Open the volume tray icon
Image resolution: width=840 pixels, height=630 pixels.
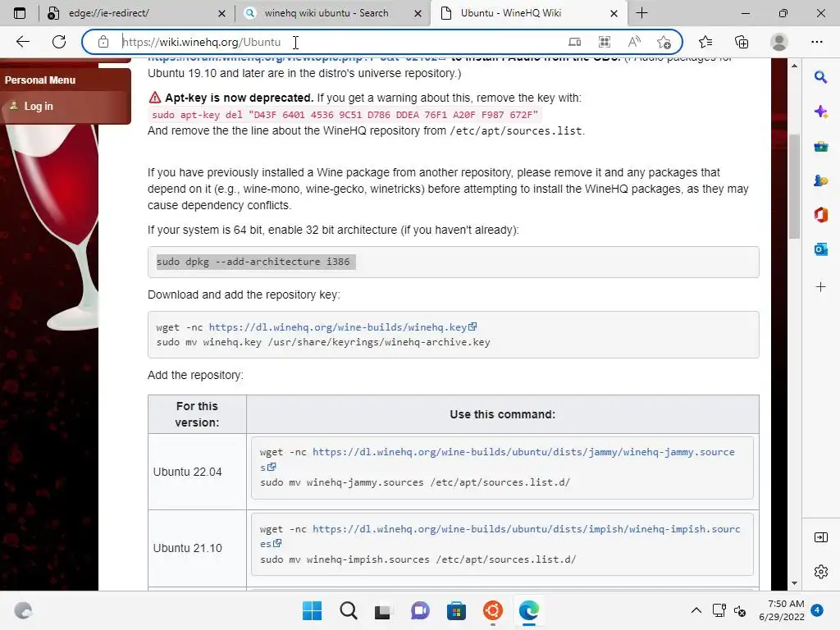[740, 610]
